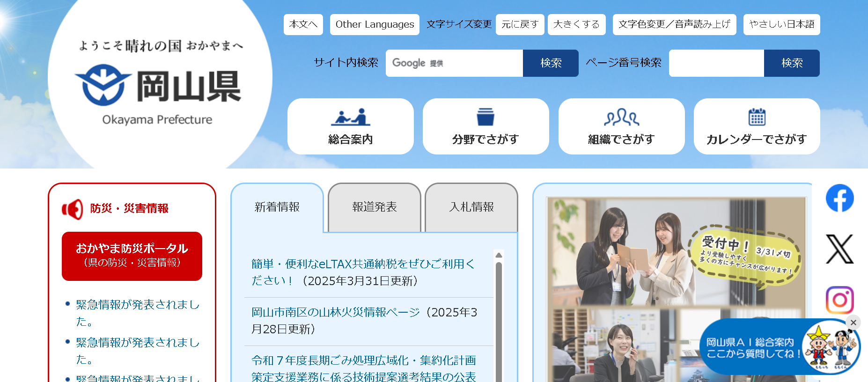868x382 pixels.
Task: Open the second 緊急情報が発表されました link
Action: (138, 351)
